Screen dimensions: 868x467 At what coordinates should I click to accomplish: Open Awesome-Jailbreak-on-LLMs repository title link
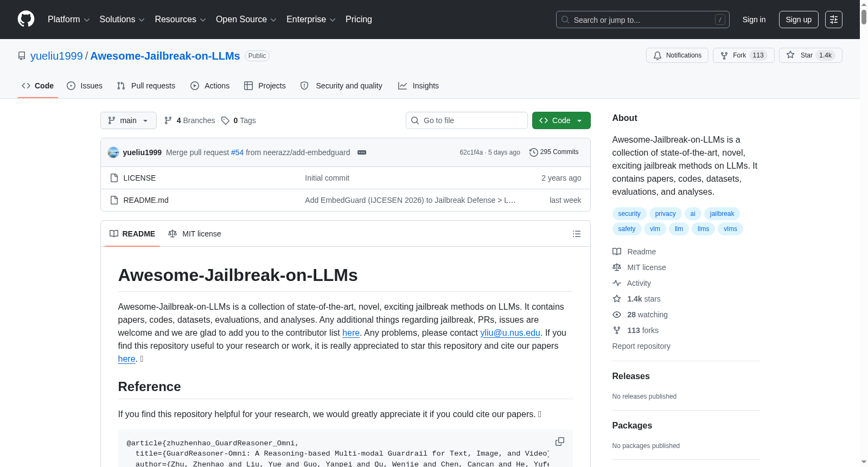click(x=165, y=56)
